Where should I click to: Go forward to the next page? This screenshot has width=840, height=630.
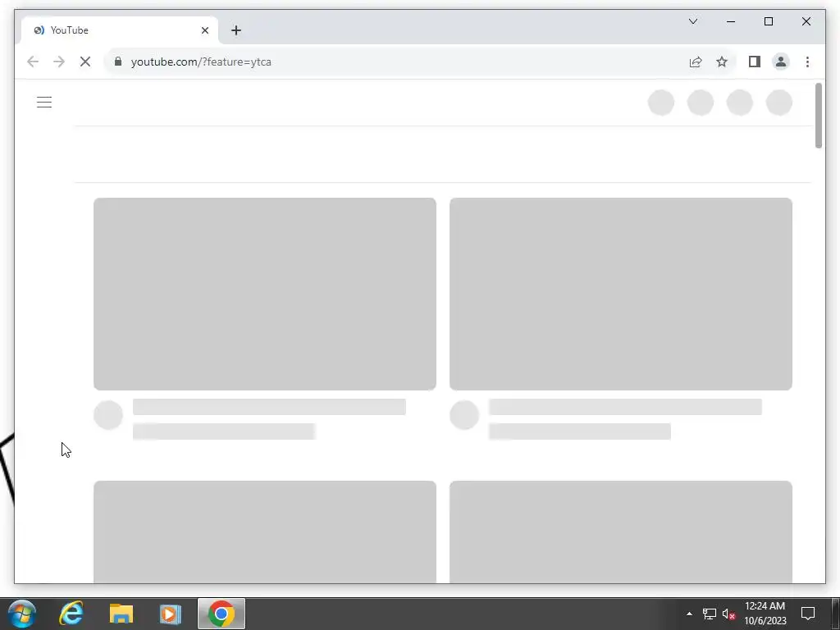point(59,62)
